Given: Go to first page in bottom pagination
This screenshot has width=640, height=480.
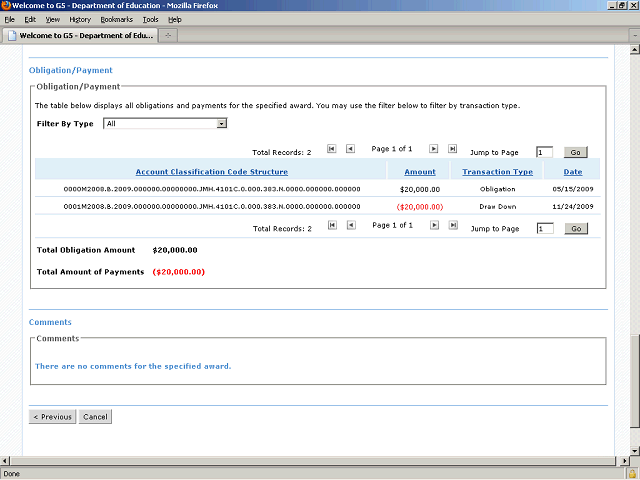Looking at the screenshot, I should point(332,226).
